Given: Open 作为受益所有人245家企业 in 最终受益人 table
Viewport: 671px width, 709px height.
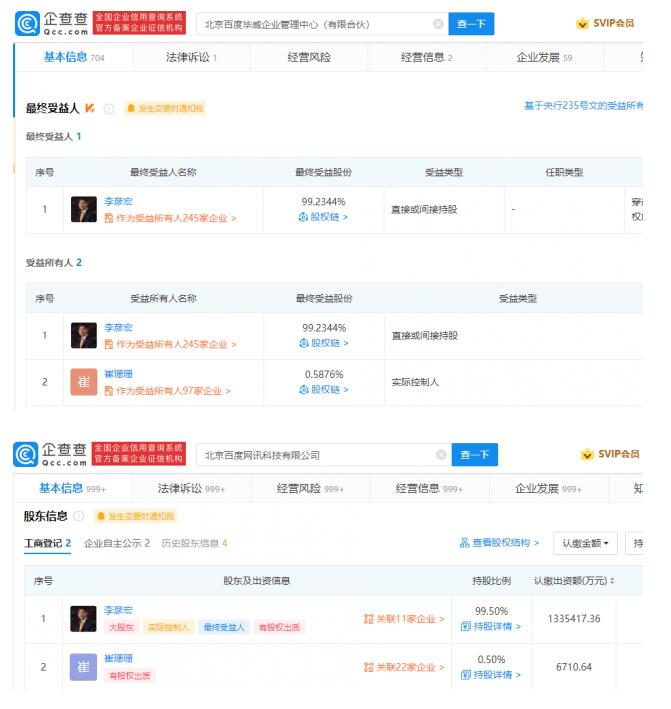Looking at the screenshot, I should (x=170, y=218).
